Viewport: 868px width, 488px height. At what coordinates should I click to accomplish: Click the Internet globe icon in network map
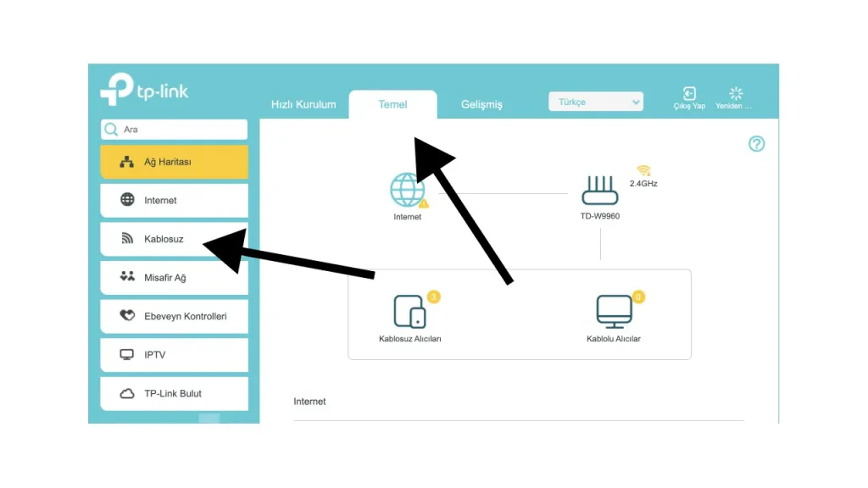tap(407, 190)
